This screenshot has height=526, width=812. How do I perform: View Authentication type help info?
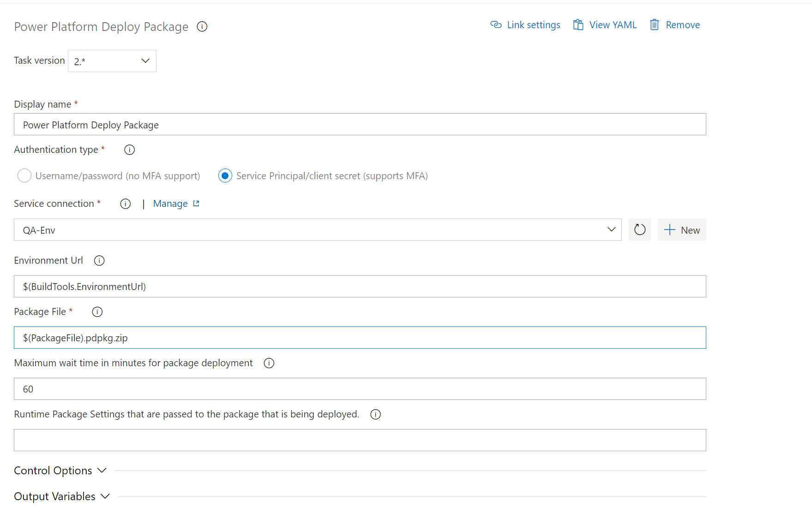click(129, 149)
